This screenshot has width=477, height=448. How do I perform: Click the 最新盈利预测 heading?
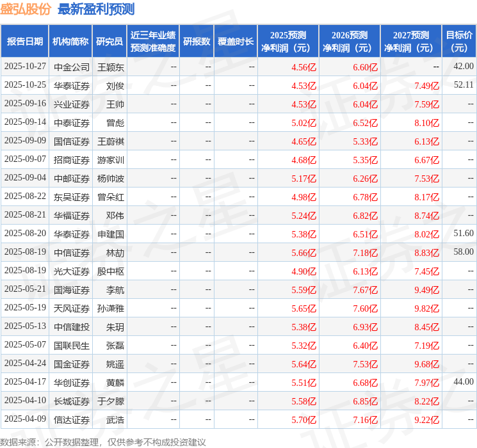(96, 9)
